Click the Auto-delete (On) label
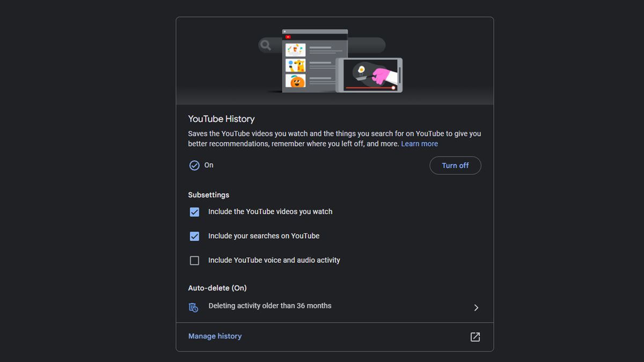Screen dimensions: 644x362 pyautogui.click(x=217, y=288)
